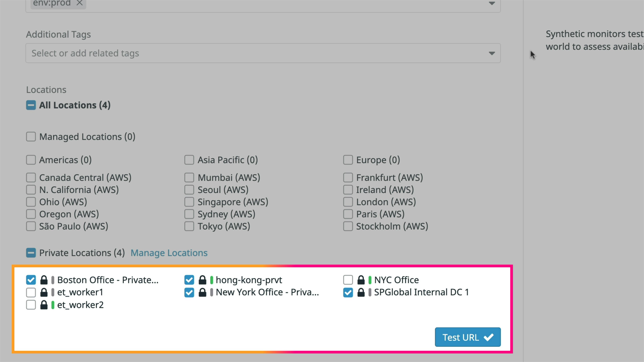
Task: Click the 'SPGlobal Internal DC 1' label
Action: coord(421,292)
